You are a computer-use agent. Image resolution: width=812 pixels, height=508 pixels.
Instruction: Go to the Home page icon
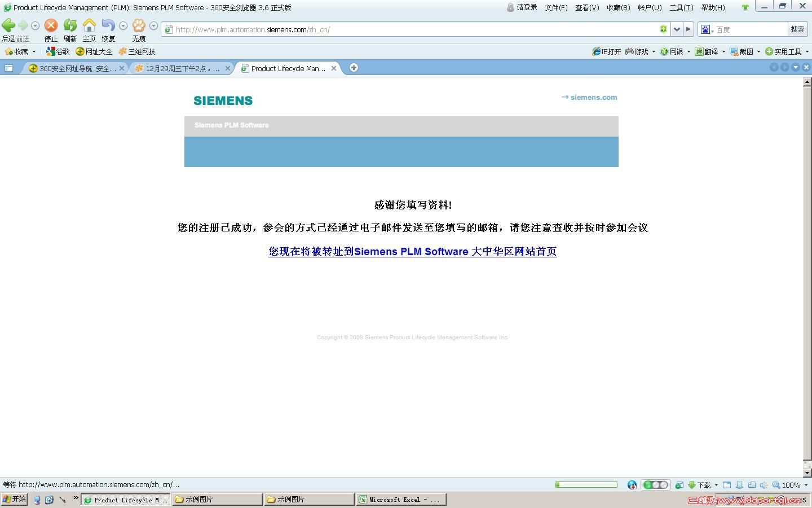[89, 25]
